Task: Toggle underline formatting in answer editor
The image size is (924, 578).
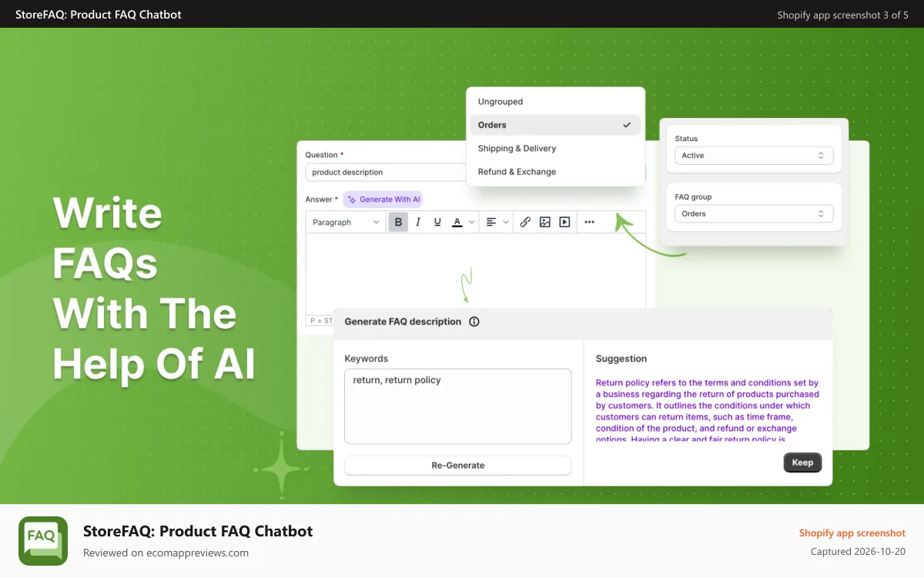Action: pos(437,222)
